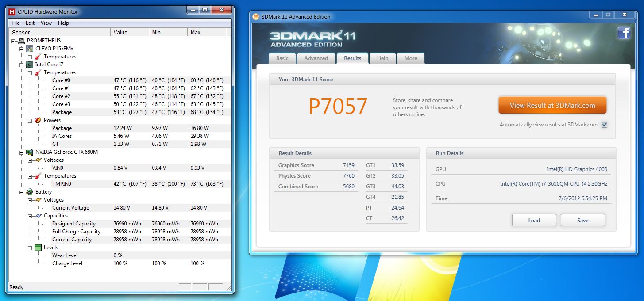644x301 pixels.
Task: Click the CLEVO P15xEMx motherboard icon
Action: pyautogui.click(x=30, y=49)
